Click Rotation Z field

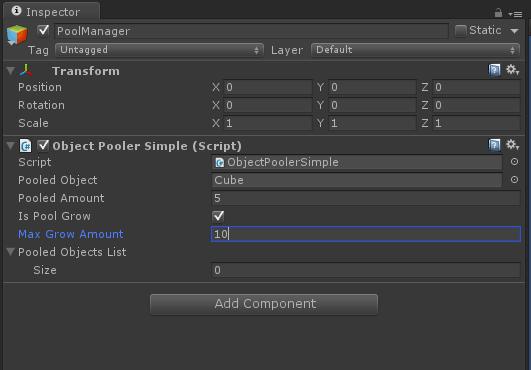click(x=476, y=105)
